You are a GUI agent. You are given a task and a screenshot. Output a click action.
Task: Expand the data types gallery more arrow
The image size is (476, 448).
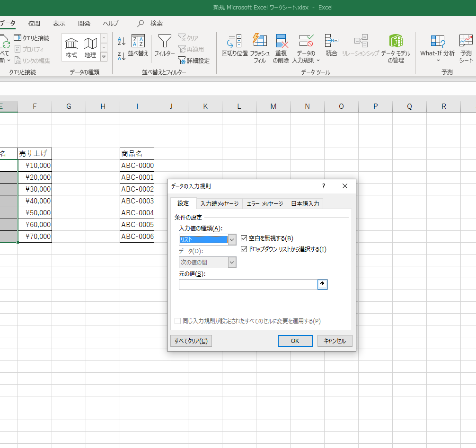click(104, 57)
